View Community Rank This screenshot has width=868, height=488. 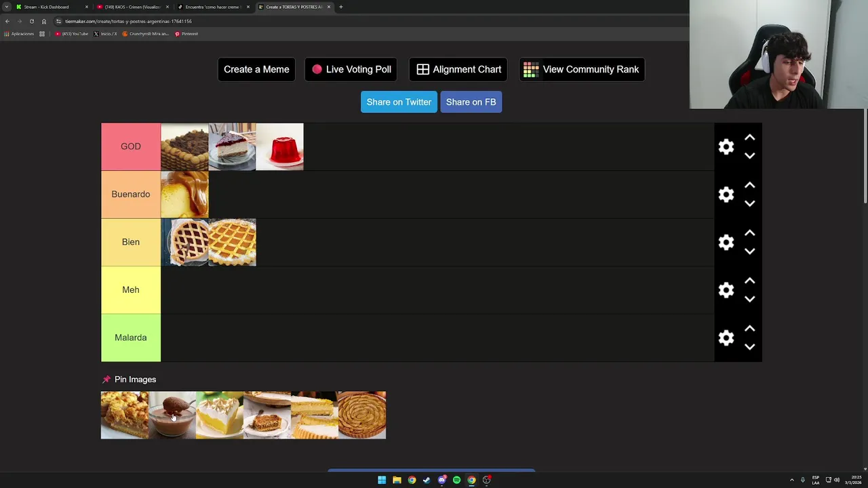[x=582, y=69]
